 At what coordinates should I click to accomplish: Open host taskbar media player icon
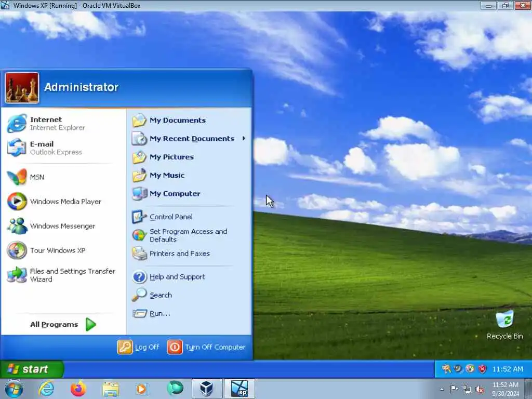coord(141,389)
